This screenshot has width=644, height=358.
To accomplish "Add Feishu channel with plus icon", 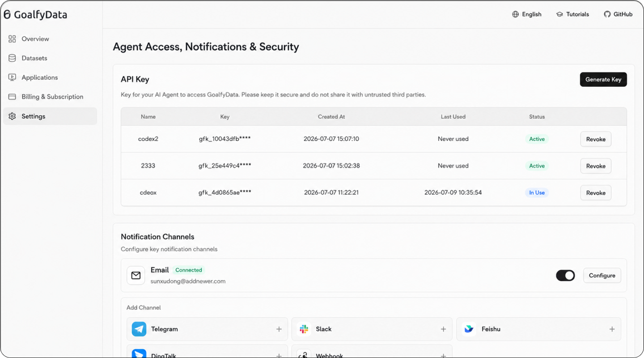I will point(612,329).
